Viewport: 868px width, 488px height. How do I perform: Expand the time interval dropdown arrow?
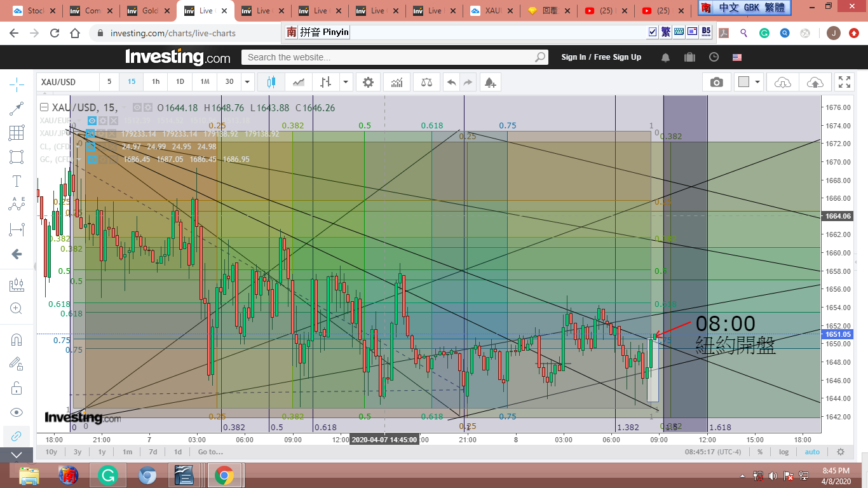(x=247, y=82)
